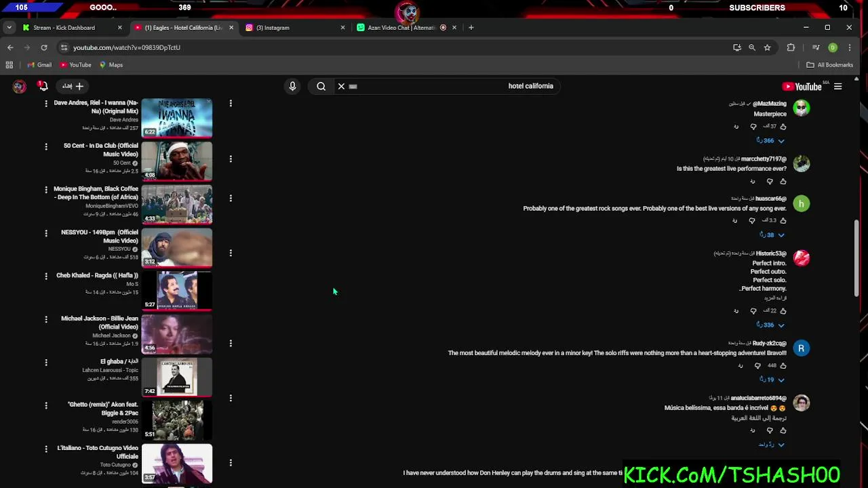
Task: Expand the Historic53 comment read-more link
Action: click(x=775, y=298)
